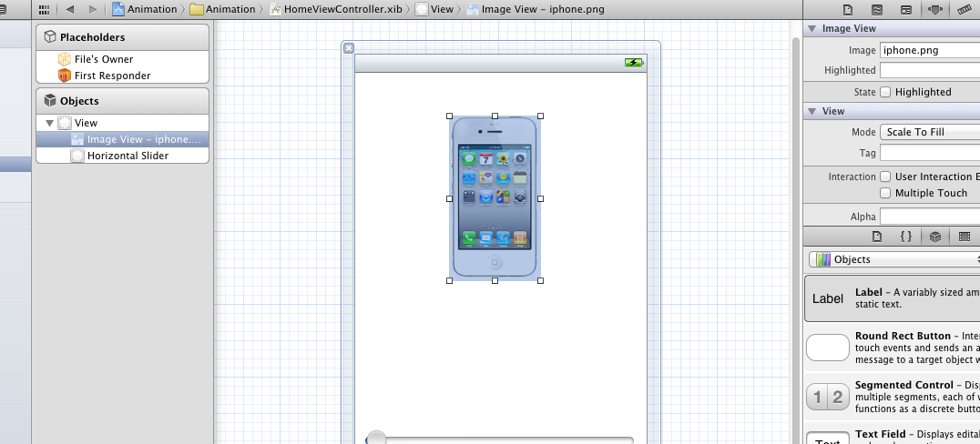This screenshot has width=980, height=444.
Task: Enable Multiple Touch checkbox
Action: (x=885, y=193)
